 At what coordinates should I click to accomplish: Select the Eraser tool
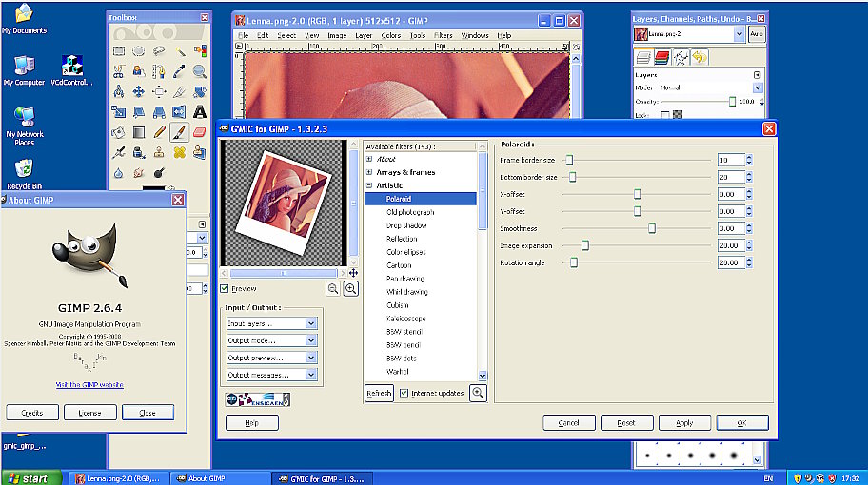tap(200, 132)
